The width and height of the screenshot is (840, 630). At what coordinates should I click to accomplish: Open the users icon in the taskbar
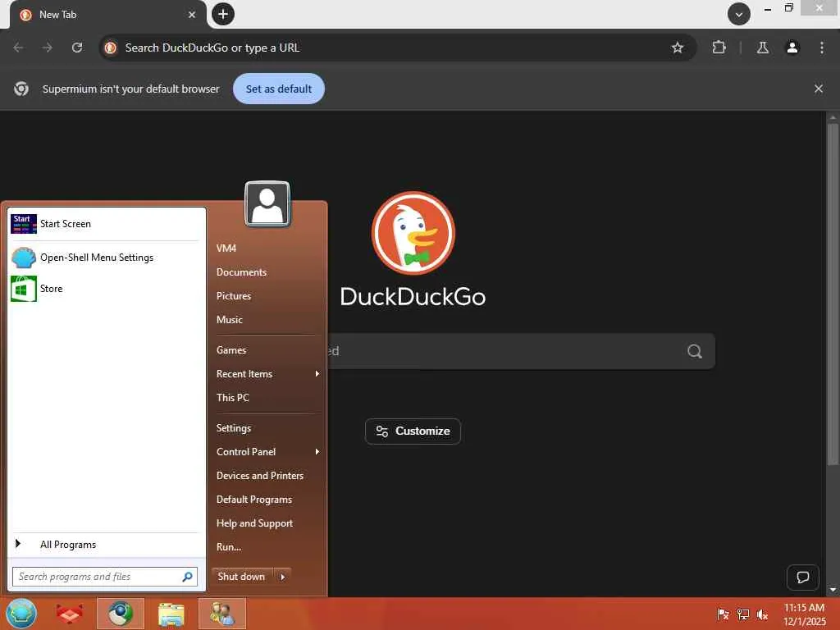pos(221,614)
